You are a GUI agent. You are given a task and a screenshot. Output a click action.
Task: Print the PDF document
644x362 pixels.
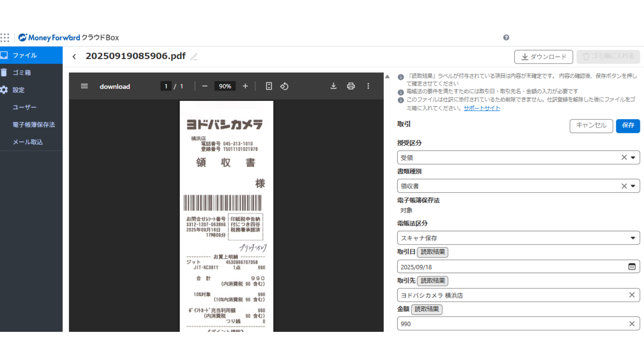[x=351, y=86]
